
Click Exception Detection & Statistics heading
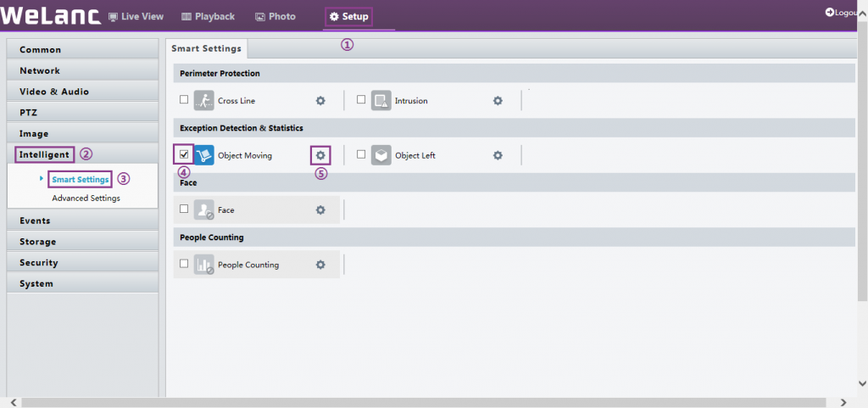click(242, 128)
